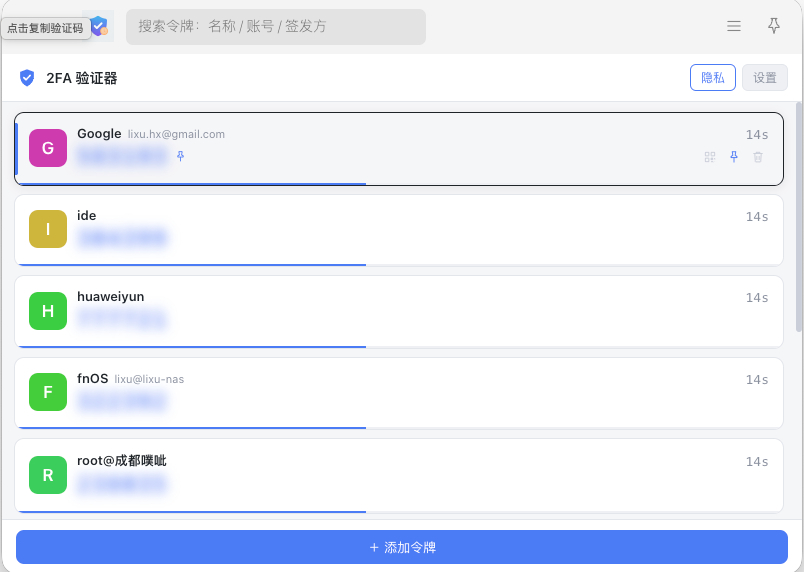Click the green R avatar for root@成都噗呲
Image resolution: width=804 pixels, height=572 pixels.
(48, 475)
